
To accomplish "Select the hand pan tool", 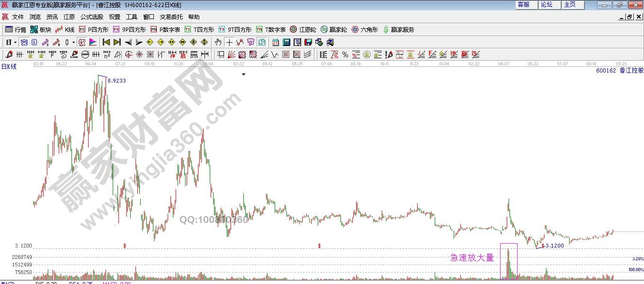I will [x=218, y=42].
